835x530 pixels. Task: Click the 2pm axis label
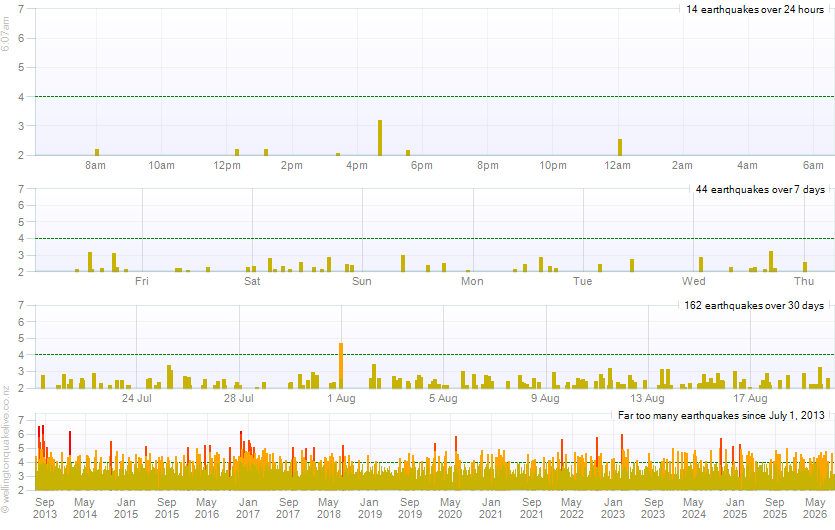(292, 166)
